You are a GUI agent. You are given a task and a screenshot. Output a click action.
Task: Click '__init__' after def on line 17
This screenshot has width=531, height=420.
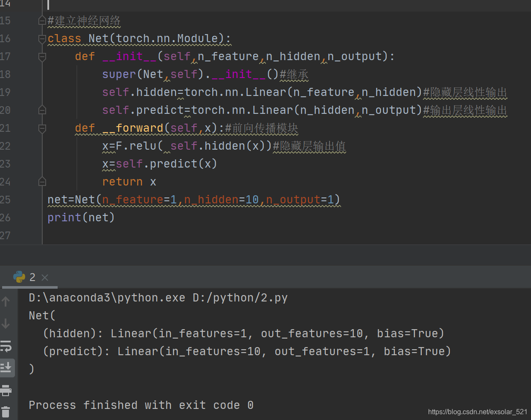tap(129, 56)
